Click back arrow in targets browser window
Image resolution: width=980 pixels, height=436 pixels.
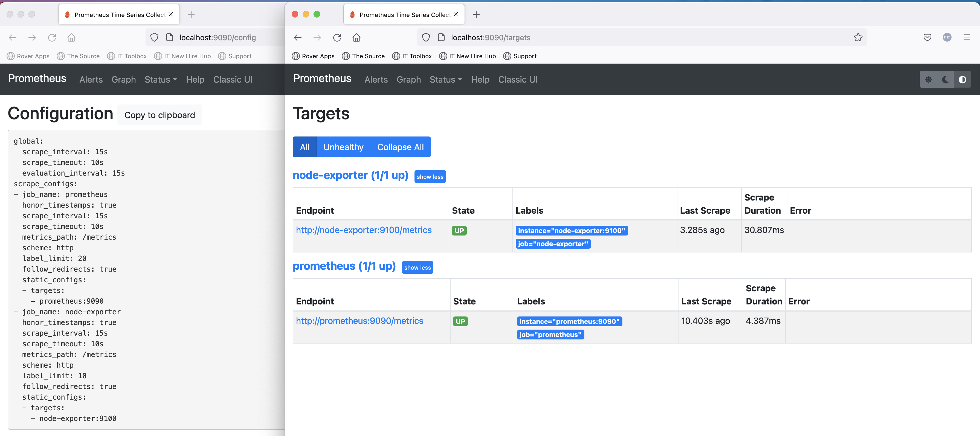pyautogui.click(x=297, y=37)
